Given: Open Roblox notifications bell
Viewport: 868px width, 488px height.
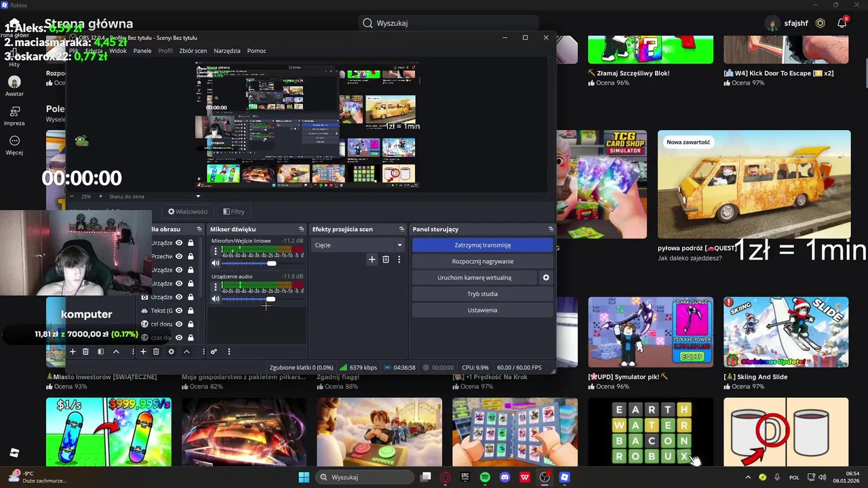Looking at the screenshot, I should pos(842,23).
